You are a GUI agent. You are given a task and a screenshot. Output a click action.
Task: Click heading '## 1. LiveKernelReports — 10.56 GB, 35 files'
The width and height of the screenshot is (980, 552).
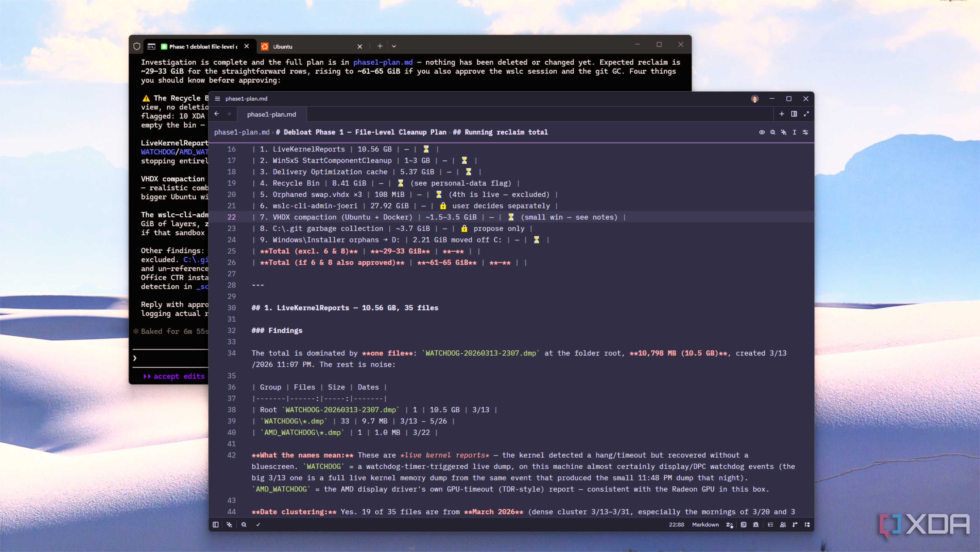click(x=345, y=307)
